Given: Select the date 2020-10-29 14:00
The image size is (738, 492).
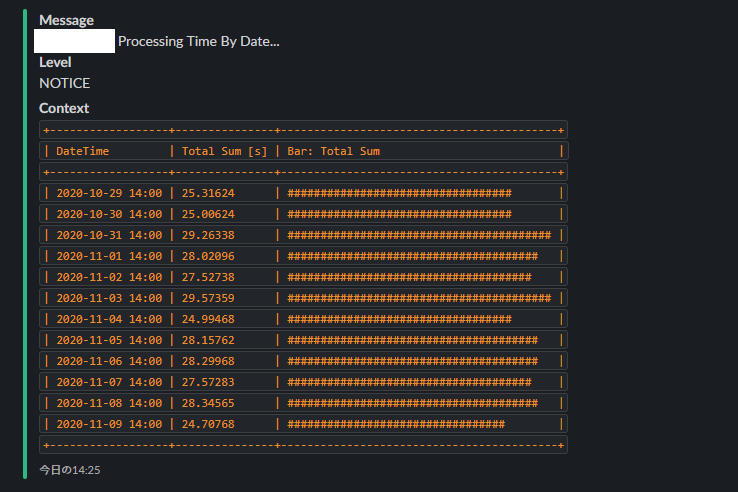Looking at the screenshot, I should click(x=109, y=193).
